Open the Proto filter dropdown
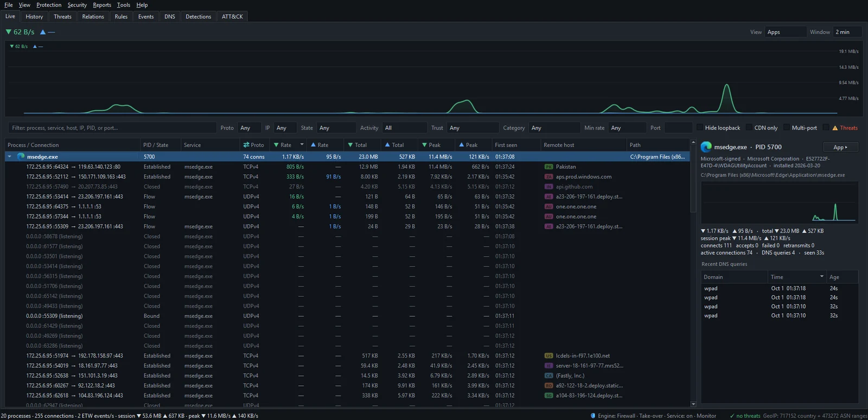868x420 pixels. coord(250,128)
